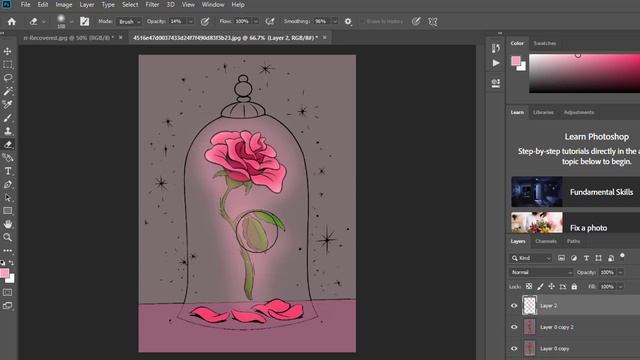Select the Move tool
The image size is (640, 360).
[x=7, y=51]
